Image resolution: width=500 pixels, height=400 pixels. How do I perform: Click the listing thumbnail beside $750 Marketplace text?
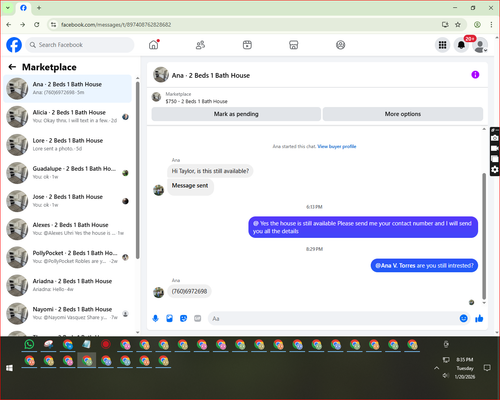point(156,97)
